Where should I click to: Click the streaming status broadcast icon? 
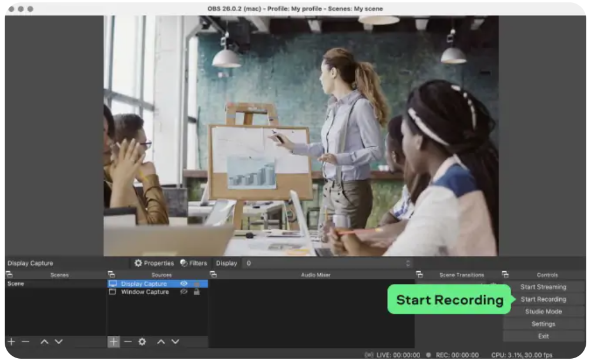point(368,355)
